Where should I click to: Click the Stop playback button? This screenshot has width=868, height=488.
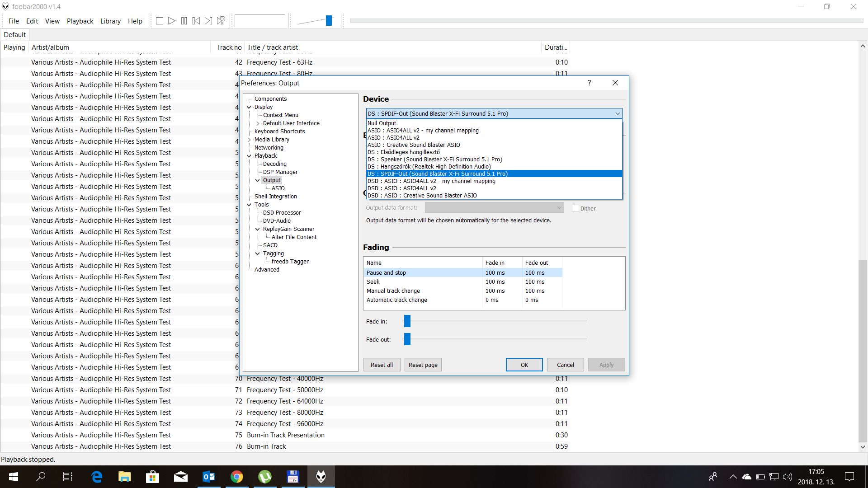coord(160,21)
